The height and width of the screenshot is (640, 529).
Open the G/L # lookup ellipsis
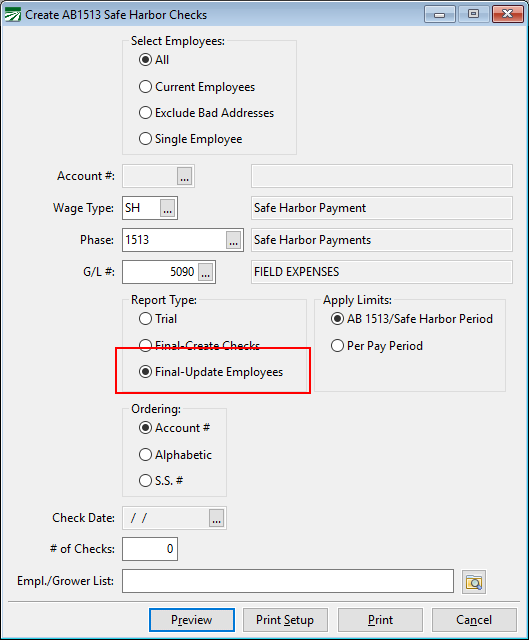click(x=205, y=272)
